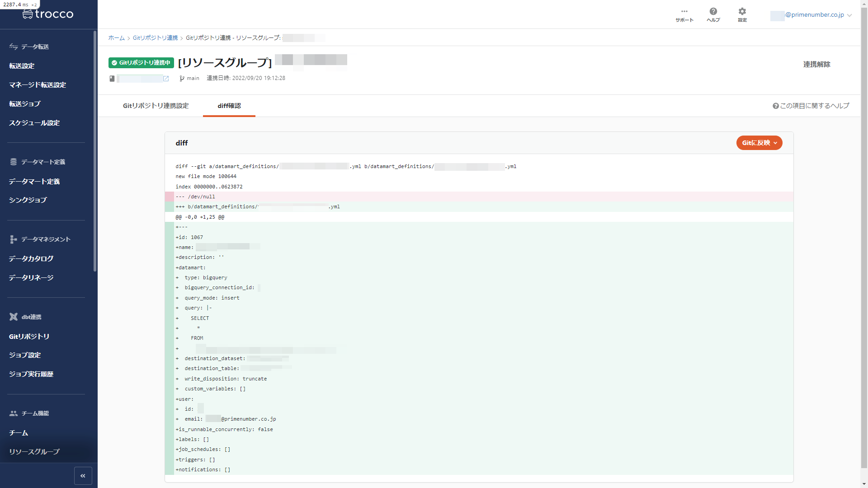Viewport: 868px width, 488px height.
Task: Click '+notifications: []' line
Action: coord(479,469)
